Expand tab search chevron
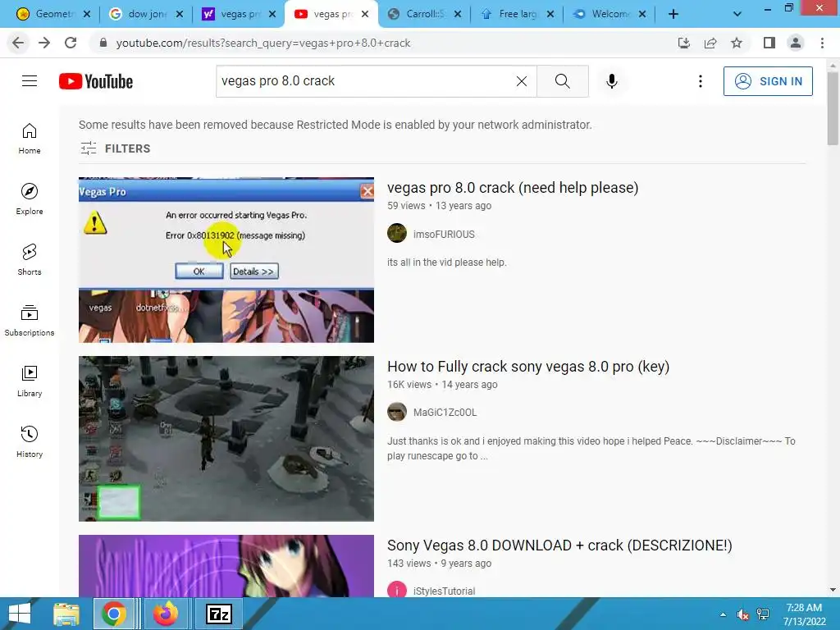The width and height of the screenshot is (840, 630). (737, 14)
